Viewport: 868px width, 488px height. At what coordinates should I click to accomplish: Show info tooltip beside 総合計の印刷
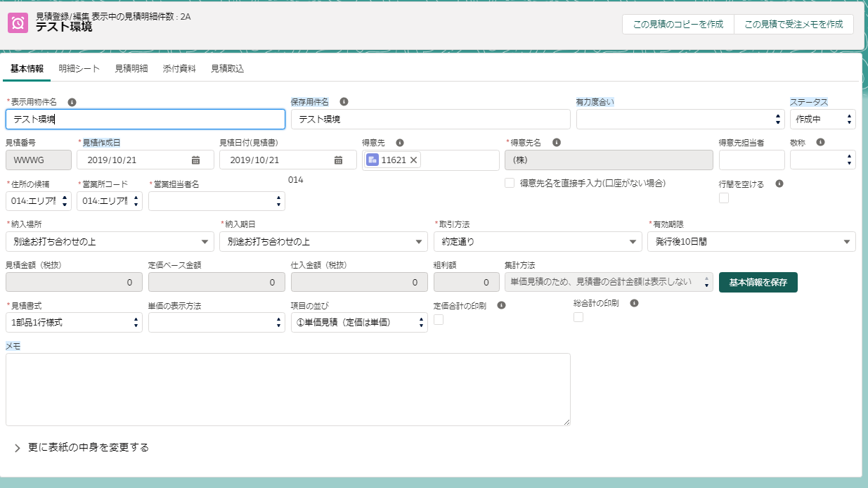click(634, 303)
